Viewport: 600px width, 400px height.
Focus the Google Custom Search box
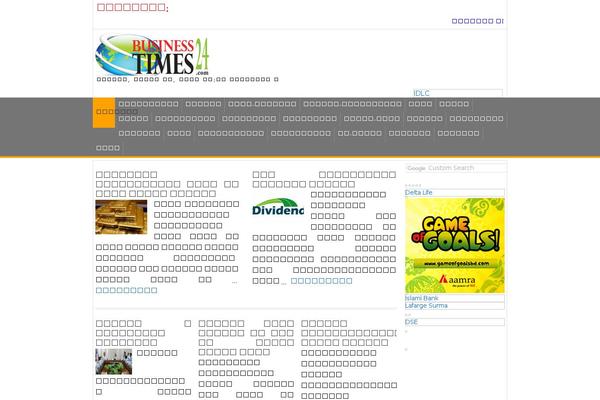click(x=456, y=168)
